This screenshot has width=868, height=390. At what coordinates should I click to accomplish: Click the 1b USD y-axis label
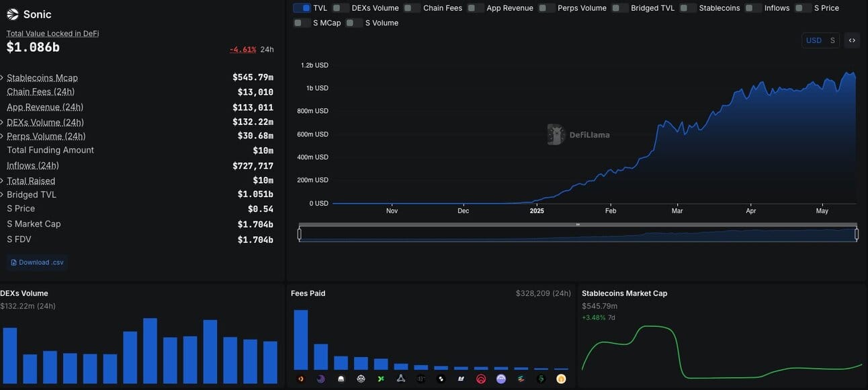pyautogui.click(x=317, y=88)
